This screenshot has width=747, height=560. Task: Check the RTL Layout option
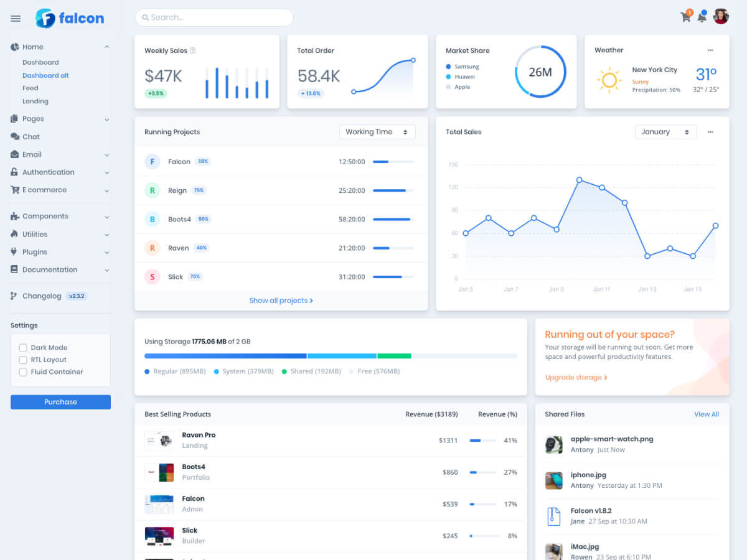coord(22,359)
